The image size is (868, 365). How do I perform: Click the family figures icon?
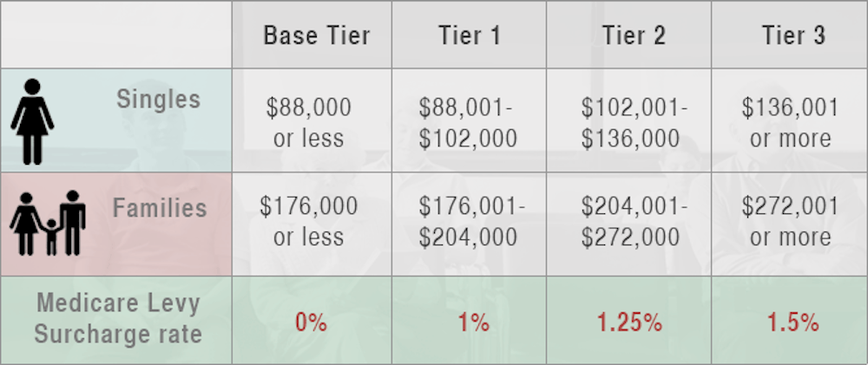[x=48, y=223]
